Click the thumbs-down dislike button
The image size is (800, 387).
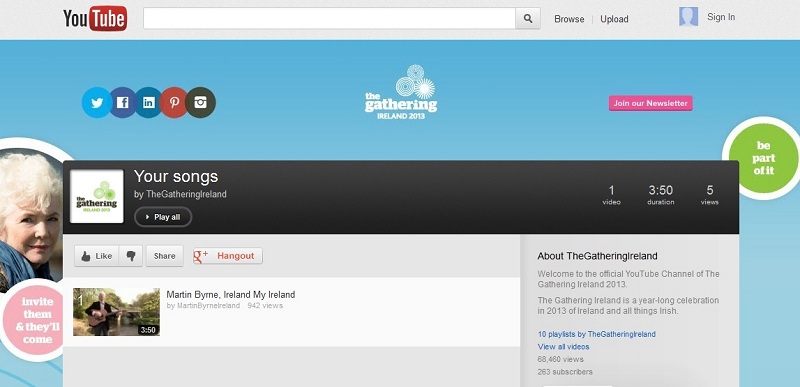click(131, 256)
